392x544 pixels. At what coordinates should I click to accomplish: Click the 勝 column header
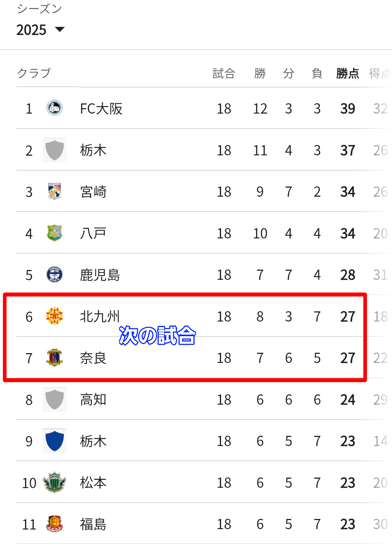260,73
